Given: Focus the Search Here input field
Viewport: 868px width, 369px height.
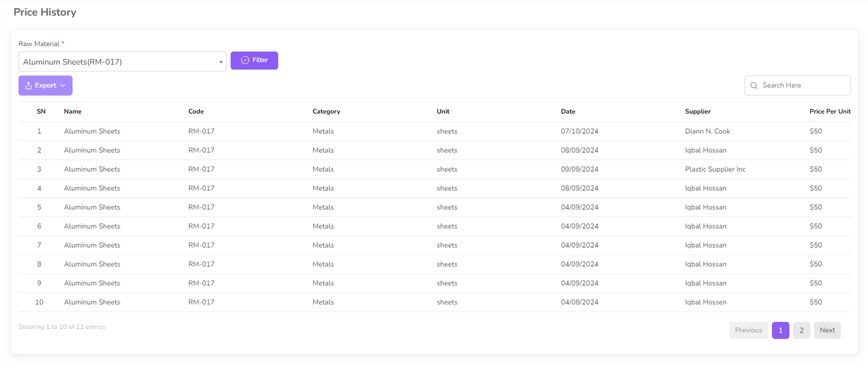Looking at the screenshot, I should pyautogui.click(x=803, y=86).
